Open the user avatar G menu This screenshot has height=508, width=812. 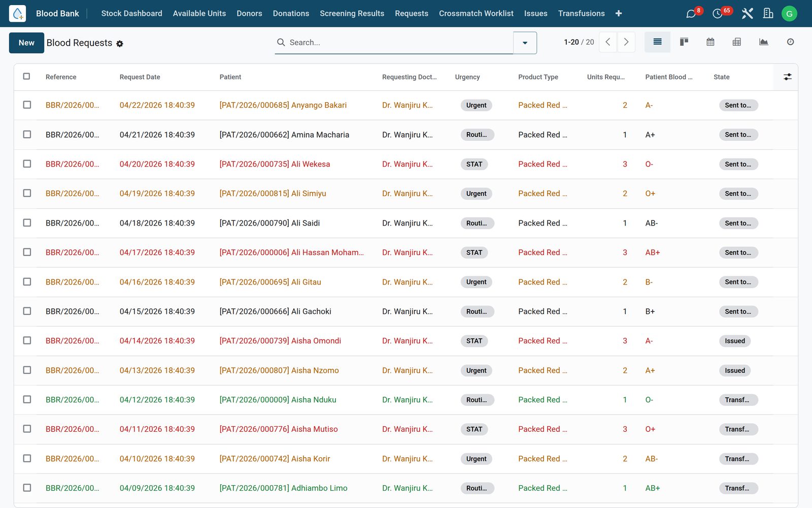click(x=789, y=14)
